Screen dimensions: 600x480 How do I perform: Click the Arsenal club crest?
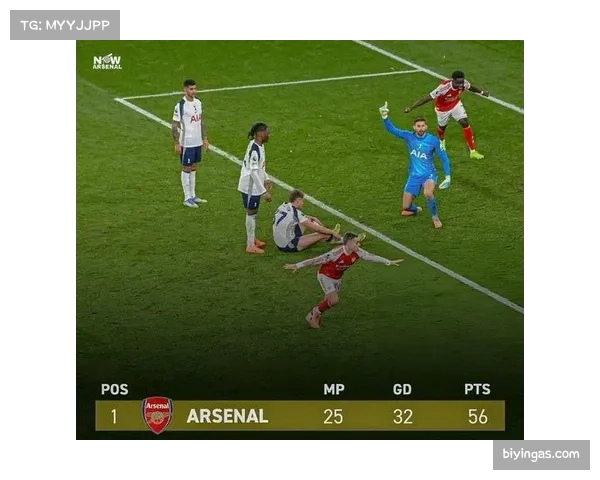click(157, 415)
